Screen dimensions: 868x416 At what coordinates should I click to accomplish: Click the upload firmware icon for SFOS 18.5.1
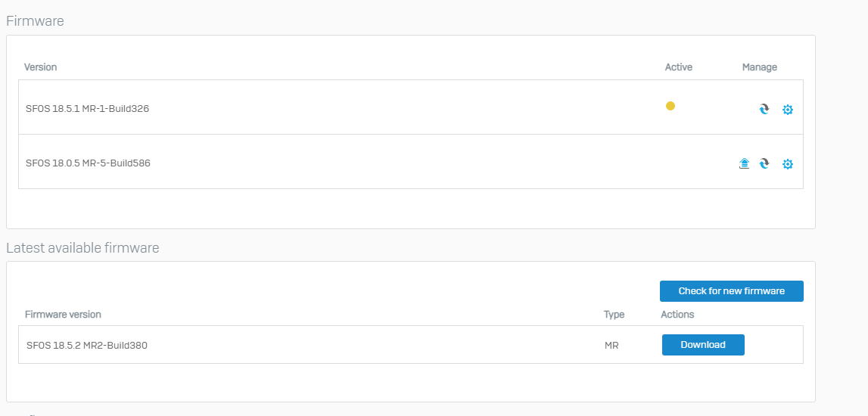[x=764, y=109]
